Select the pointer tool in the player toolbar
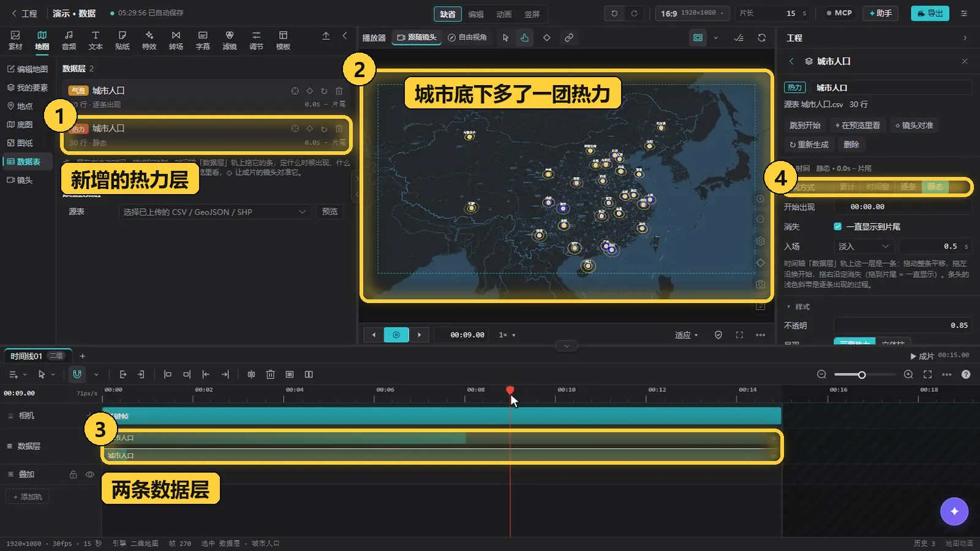The image size is (980, 551). [505, 37]
